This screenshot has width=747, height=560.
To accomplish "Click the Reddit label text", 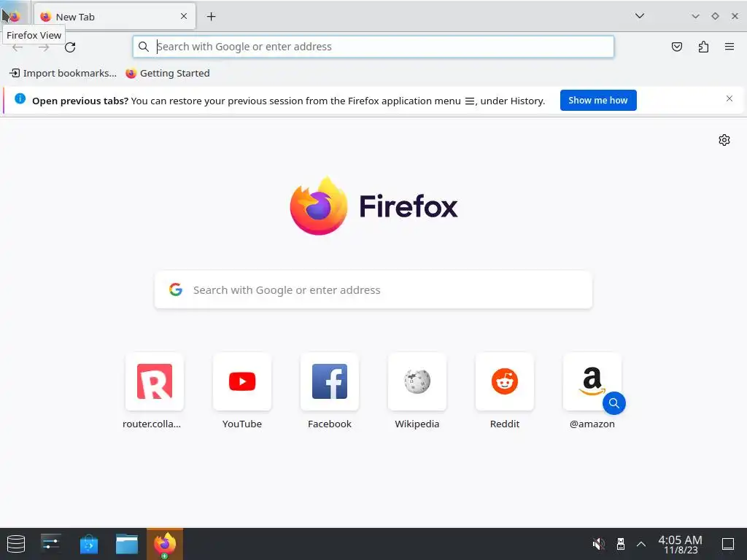I will click(505, 424).
